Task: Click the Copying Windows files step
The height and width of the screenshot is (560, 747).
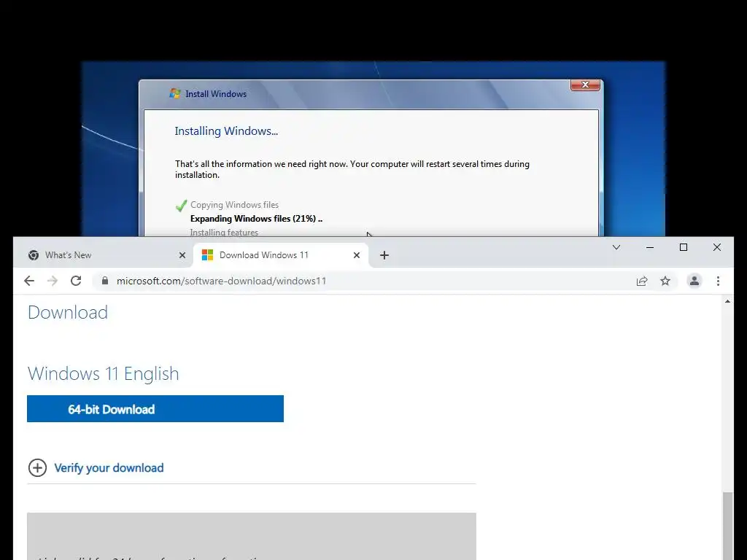Action: pyautogui.click(x=234, y=205)
